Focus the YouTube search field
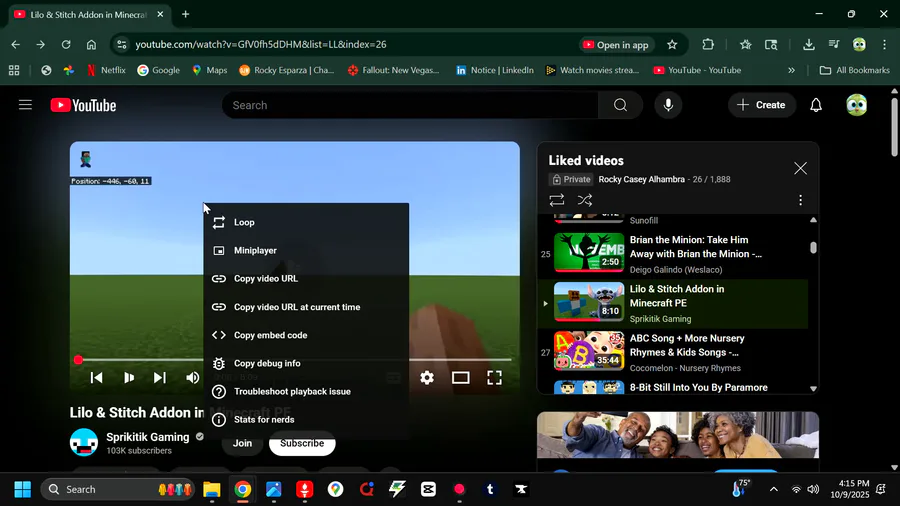The width and height of the screenshot is (900, 506). click(410, 105)
